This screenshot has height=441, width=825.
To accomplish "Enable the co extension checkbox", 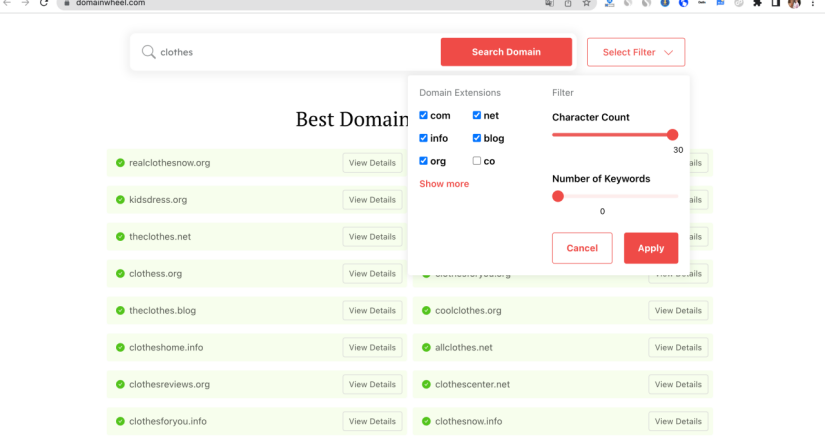I will [477, 161].
